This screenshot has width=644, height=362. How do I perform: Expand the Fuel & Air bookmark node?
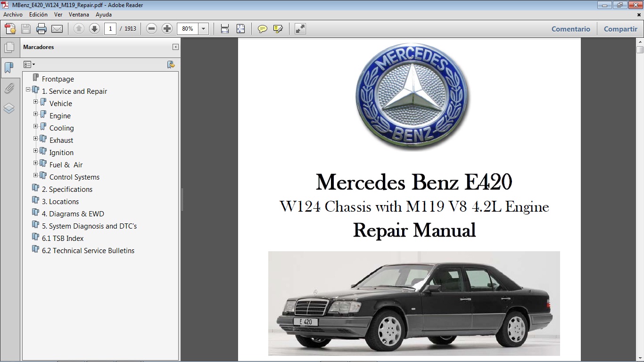[36, 163]
